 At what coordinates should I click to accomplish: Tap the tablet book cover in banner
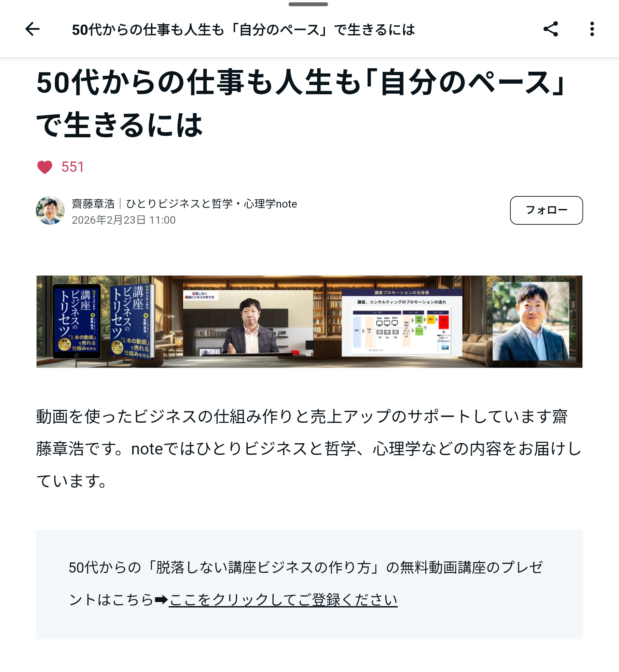tap(77, 321)
